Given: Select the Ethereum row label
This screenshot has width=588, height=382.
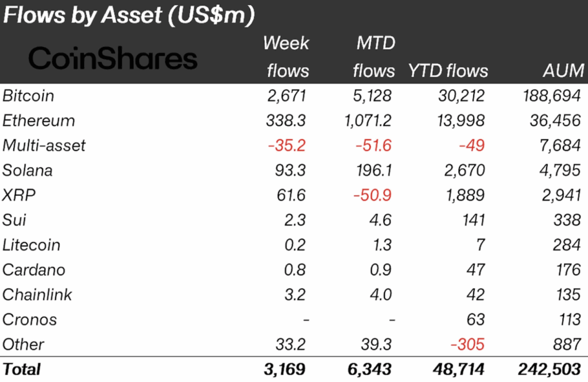Looking at the screenshot, I should (38, 121).
